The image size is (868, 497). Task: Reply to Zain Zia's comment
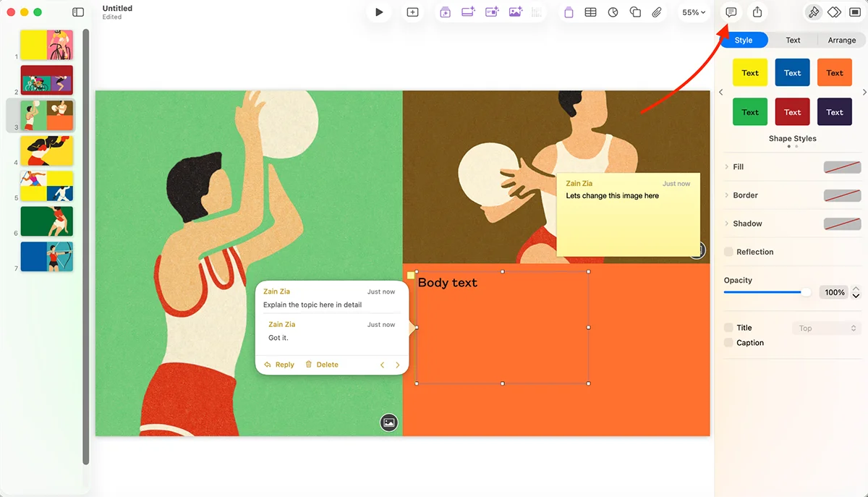tap(279, 365)
